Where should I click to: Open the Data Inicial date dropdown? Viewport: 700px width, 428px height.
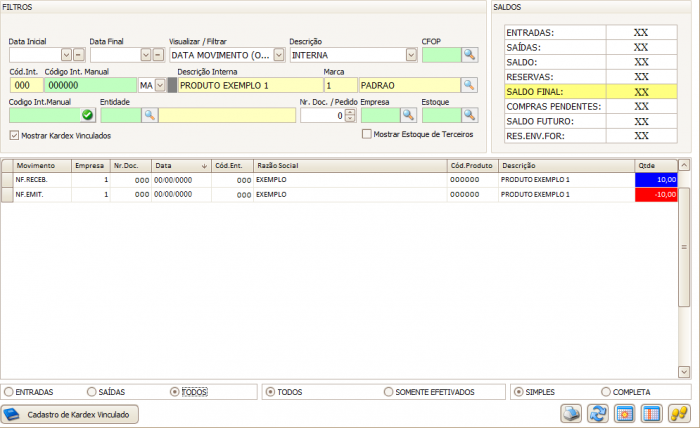pyautogui.click(x=66, y=55)
